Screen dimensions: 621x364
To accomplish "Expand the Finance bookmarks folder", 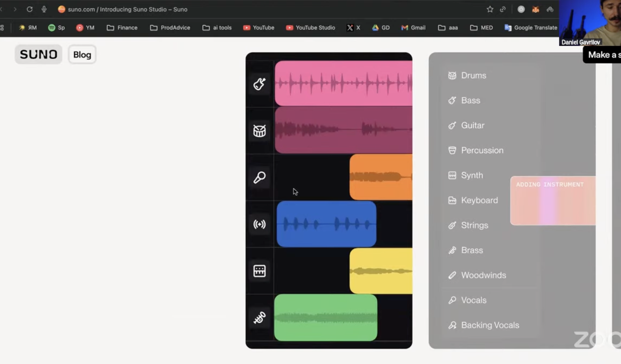I will [122, 28].
